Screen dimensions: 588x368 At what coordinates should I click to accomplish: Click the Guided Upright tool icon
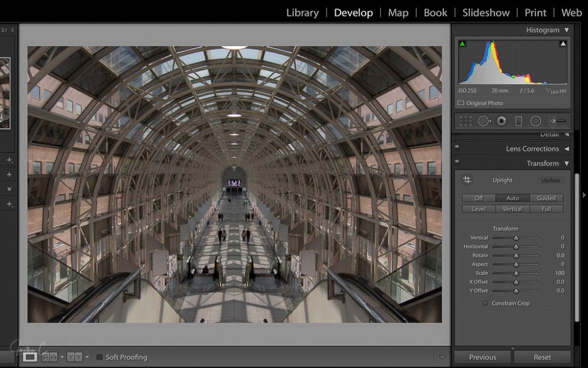467,180
